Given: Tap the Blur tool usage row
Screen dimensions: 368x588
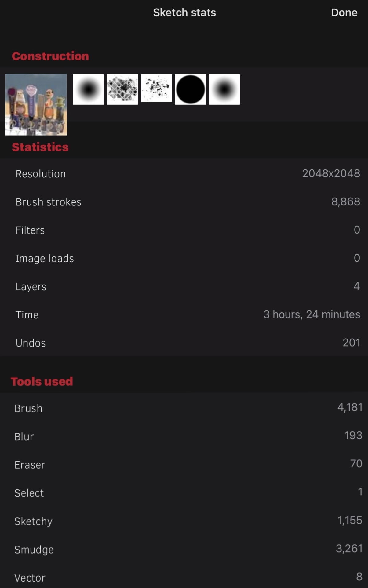Looking at the screenshot, I should pos(184,436).
